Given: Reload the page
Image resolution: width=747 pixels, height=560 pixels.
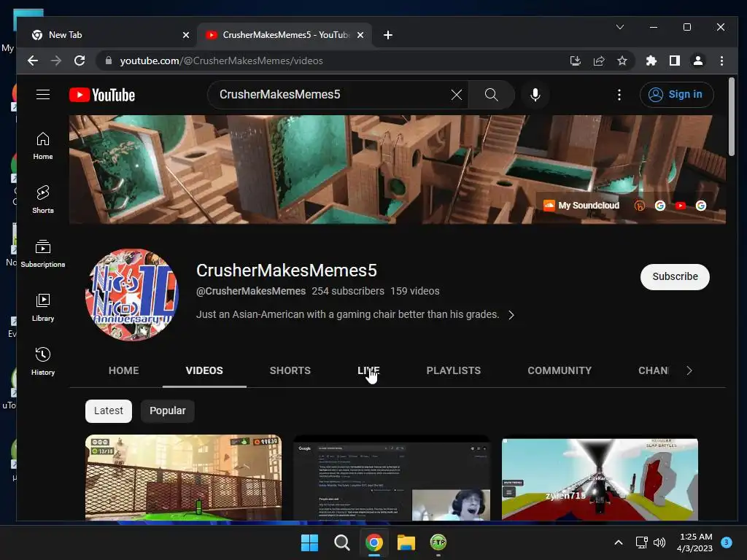Looking at the screenshot, I should [x=80, y=61].
